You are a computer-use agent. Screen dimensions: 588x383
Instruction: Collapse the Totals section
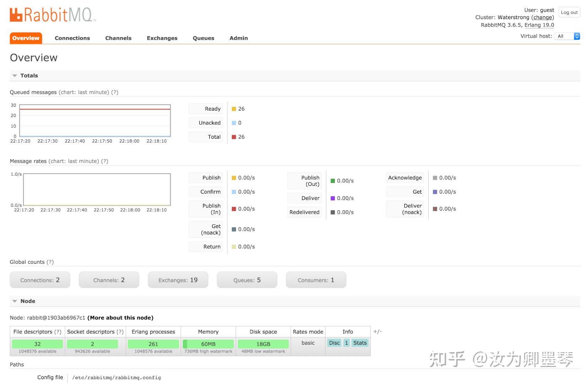[x=15, y=76]
